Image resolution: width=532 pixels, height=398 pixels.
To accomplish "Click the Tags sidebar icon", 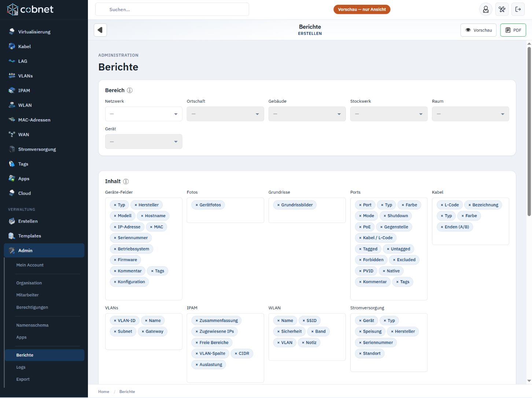I will click(12, 164).
